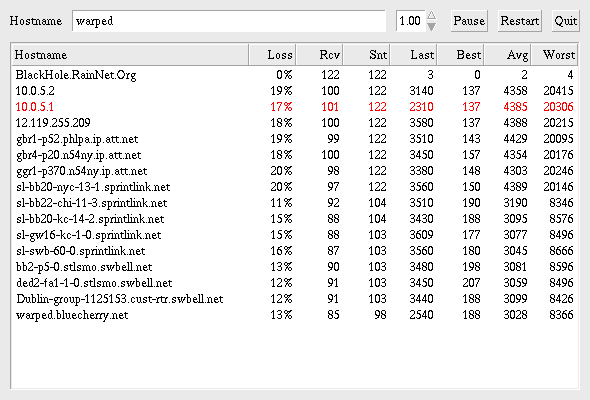Select the Last column header
This screenshot has height=400, width=590.
414,55
